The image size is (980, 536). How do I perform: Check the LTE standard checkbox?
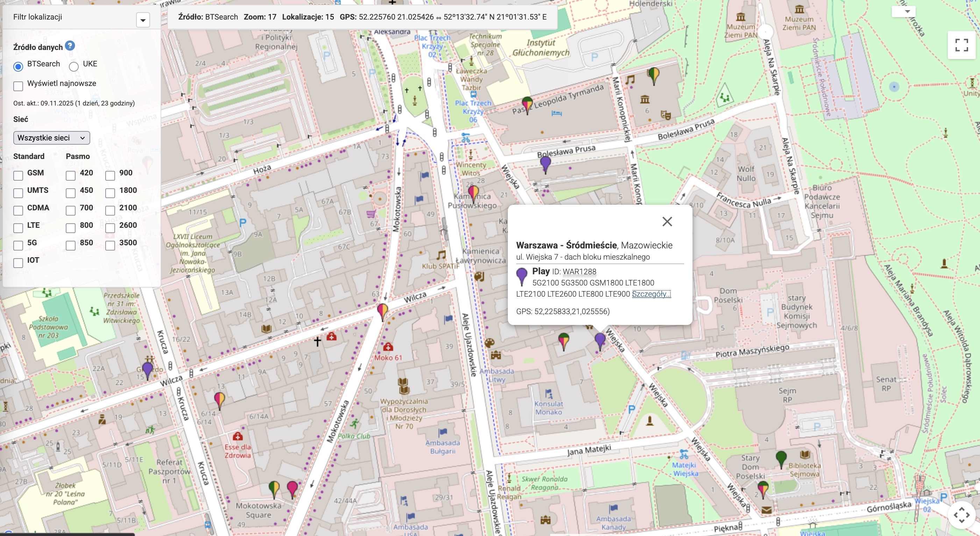point(18,228)
